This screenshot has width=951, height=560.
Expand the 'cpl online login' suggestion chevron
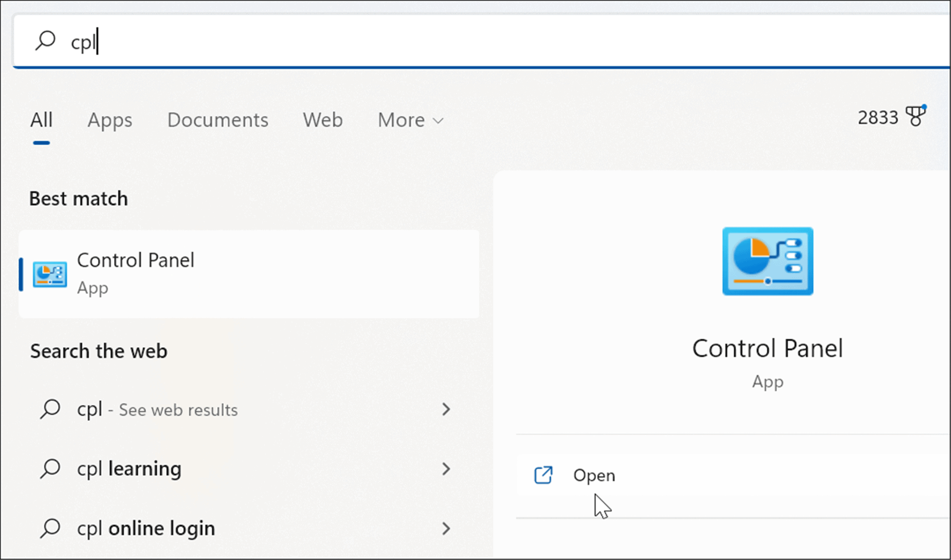[x=447, y=528]
